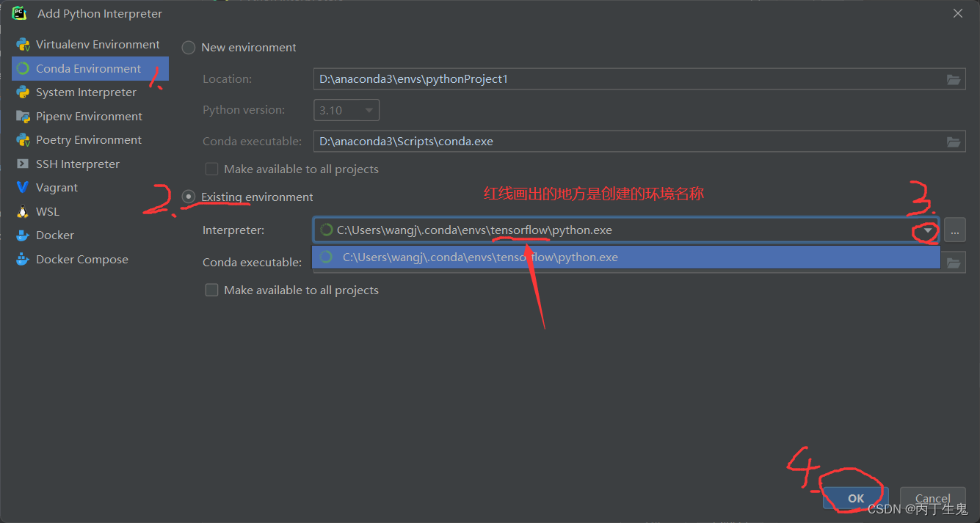This screenshot has width=980, height=523.
Task: Tick Make available under New environment
Action: 212,169
